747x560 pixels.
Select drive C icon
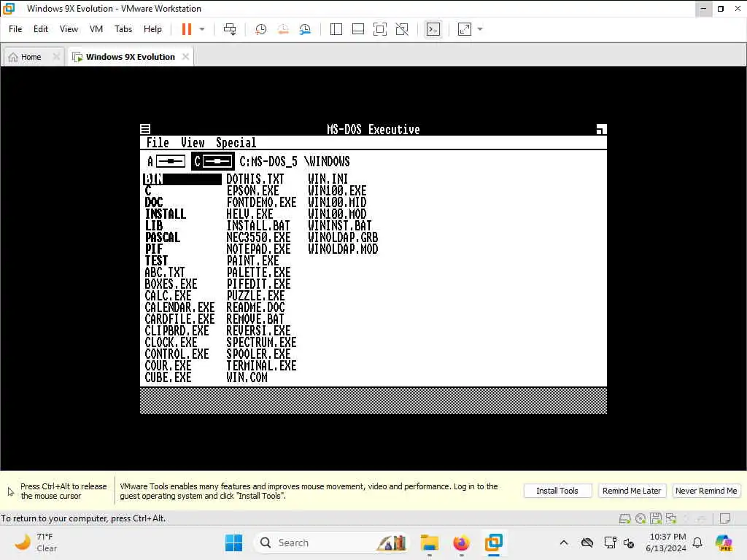point(213,161)
